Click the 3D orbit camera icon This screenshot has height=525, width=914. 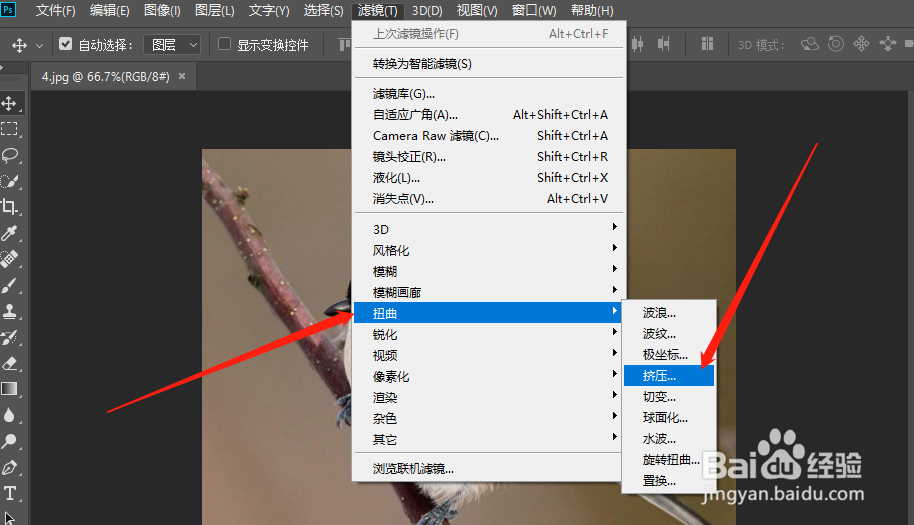click(810, 44)
